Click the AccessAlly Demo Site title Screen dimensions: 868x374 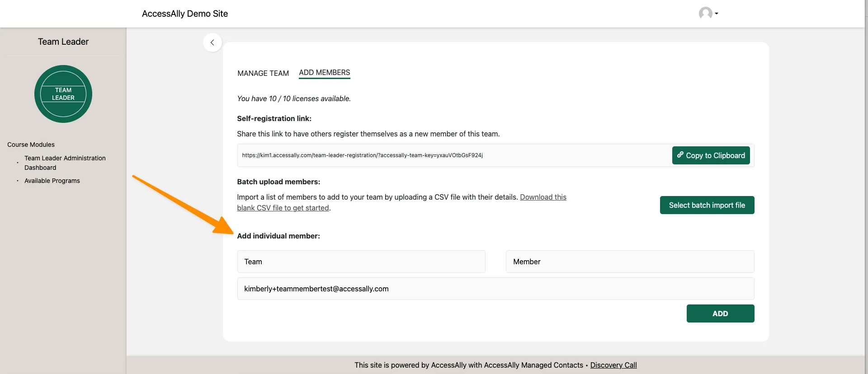pos(185,14)
